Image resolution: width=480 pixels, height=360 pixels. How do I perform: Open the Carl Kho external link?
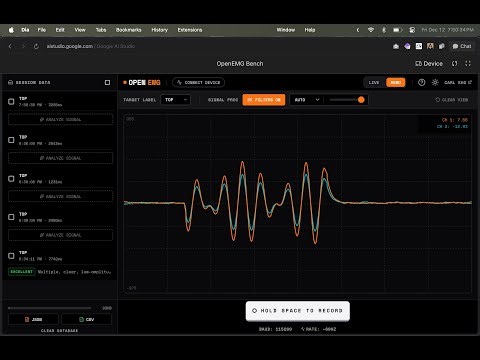[x=458, y=82]
